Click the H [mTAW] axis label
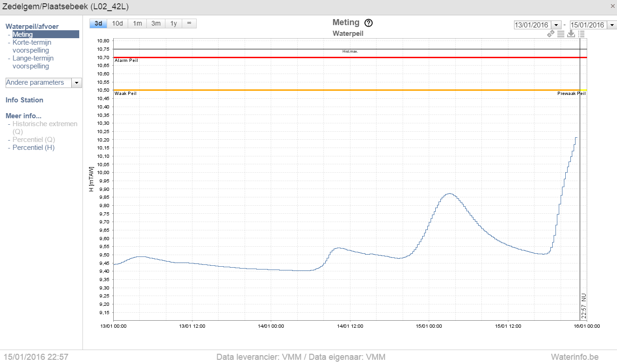The image size is (617, 364). [91, 179]
